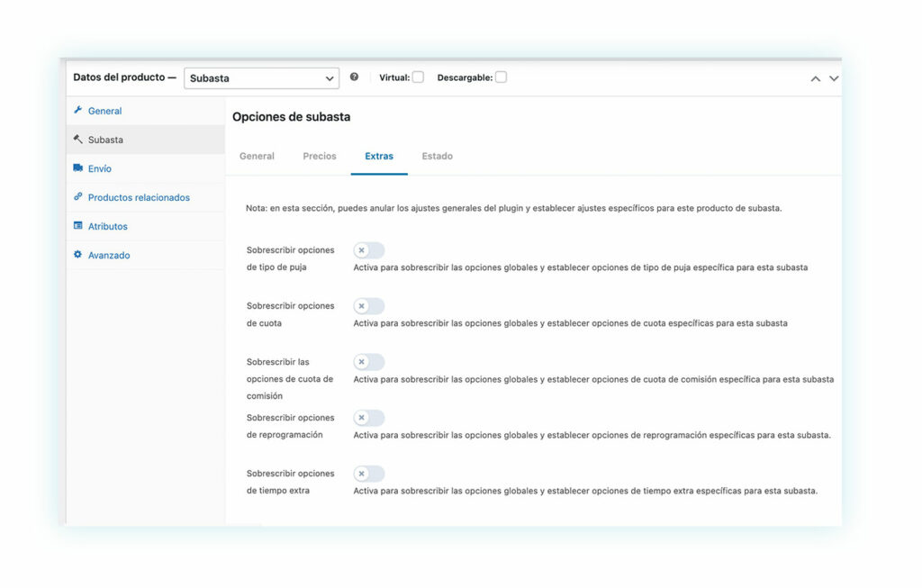
Task: Open the Estado tab
Action: [x=437, y=155]
